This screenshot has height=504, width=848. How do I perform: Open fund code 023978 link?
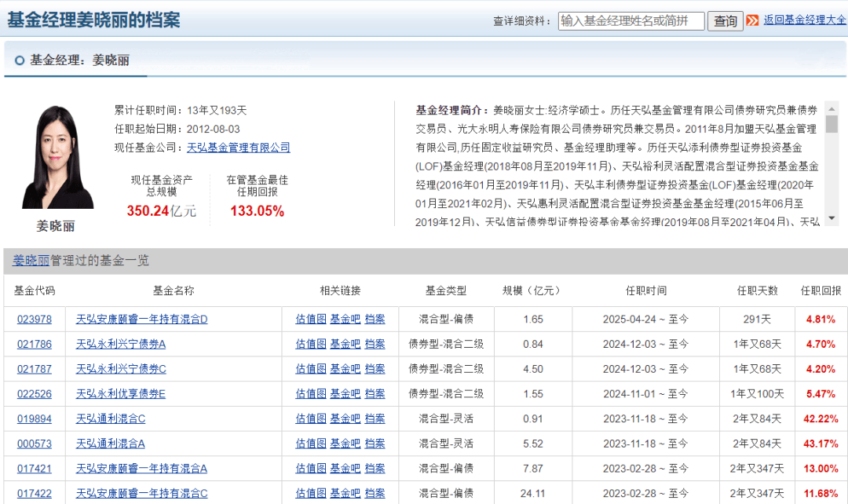click(x=35, y=320)
